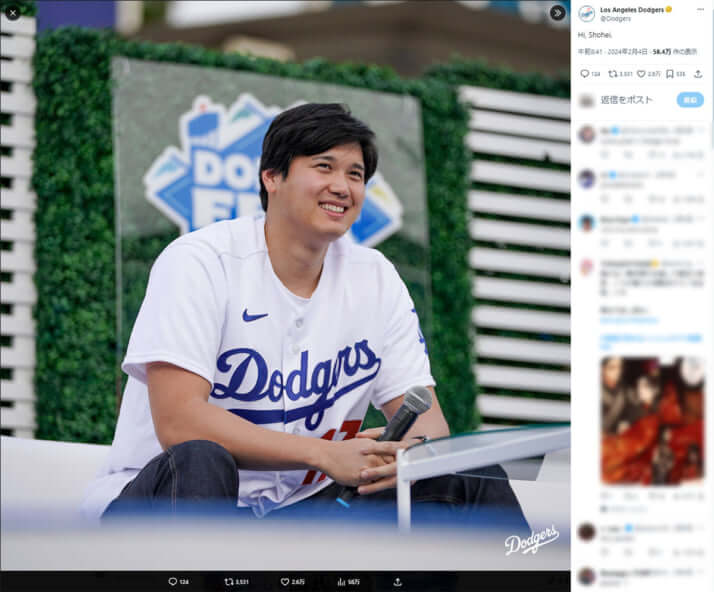
Task: Click the like heart below the photo
Action: coord(285,582)
